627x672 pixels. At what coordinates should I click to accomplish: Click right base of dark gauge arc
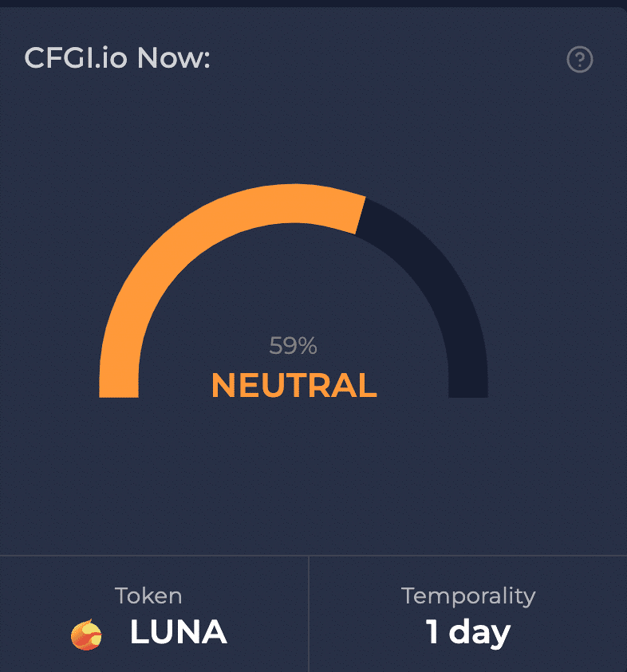point(468,388)
